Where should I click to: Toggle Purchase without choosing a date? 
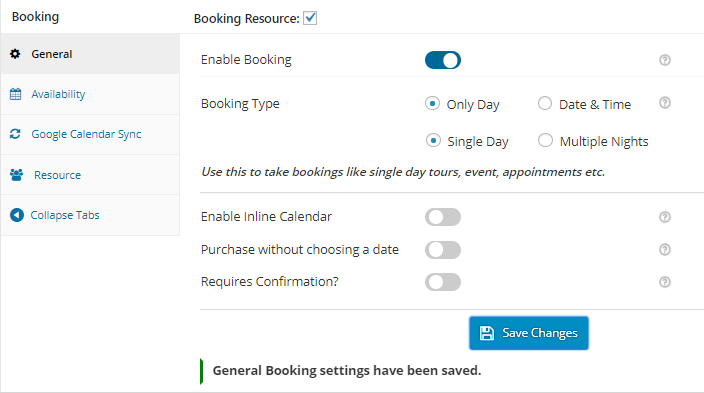pos(443,250)
